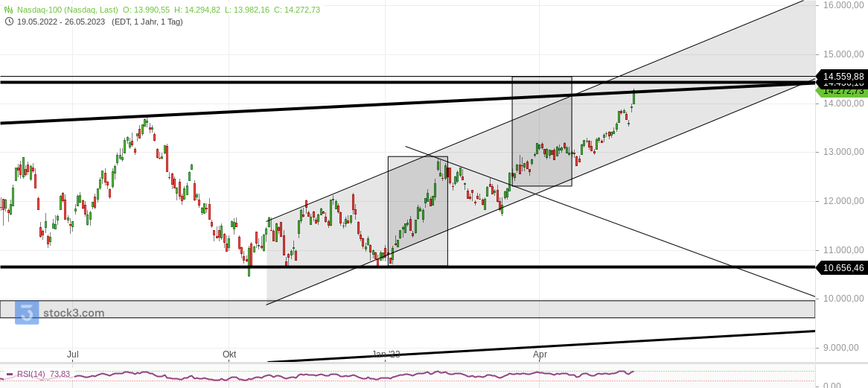Click the clock icon beside the date range
The width and height of the screenshot is (868, 388).
click(x=9, y=22)
